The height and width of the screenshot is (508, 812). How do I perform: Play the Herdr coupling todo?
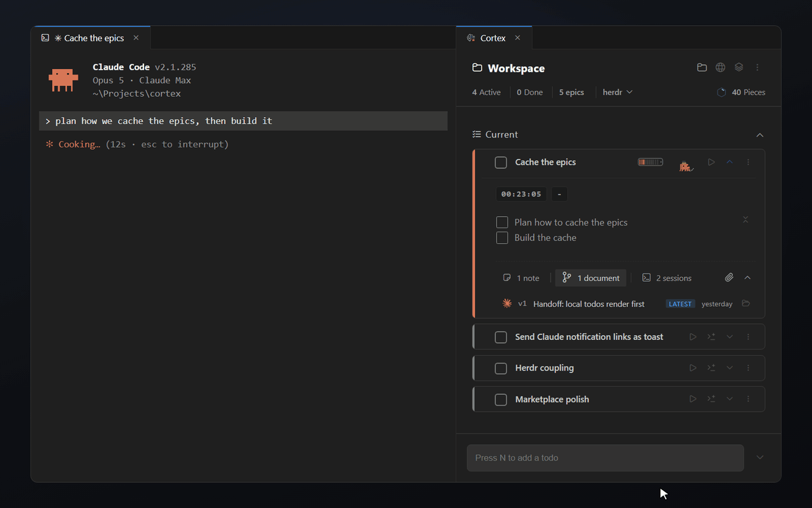[x=693, y=368]
